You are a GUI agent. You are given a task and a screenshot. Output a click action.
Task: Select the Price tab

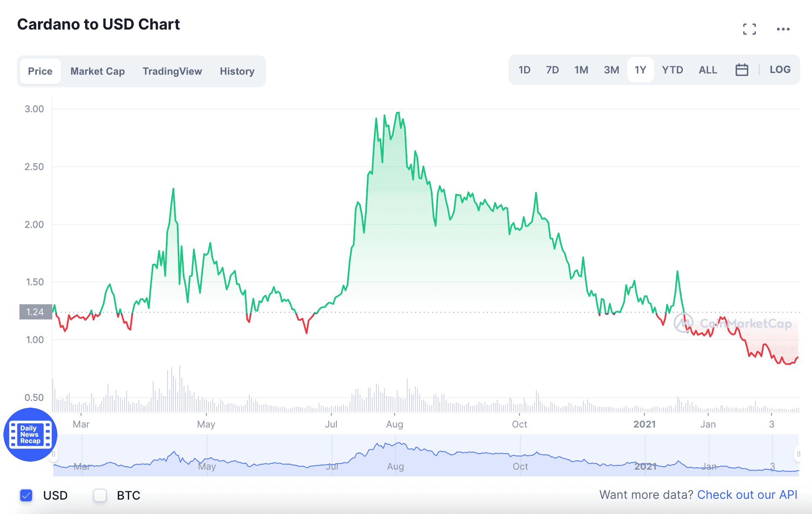point(40,71)
